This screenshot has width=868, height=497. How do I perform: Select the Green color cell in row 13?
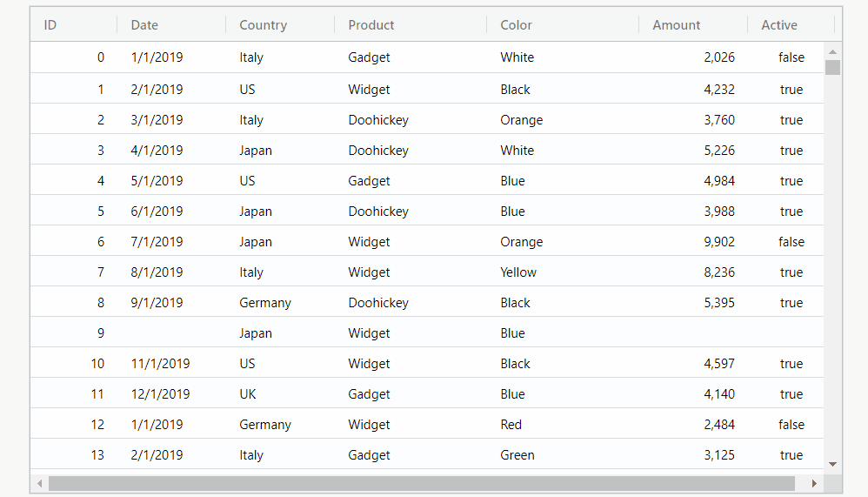point(563,455)
